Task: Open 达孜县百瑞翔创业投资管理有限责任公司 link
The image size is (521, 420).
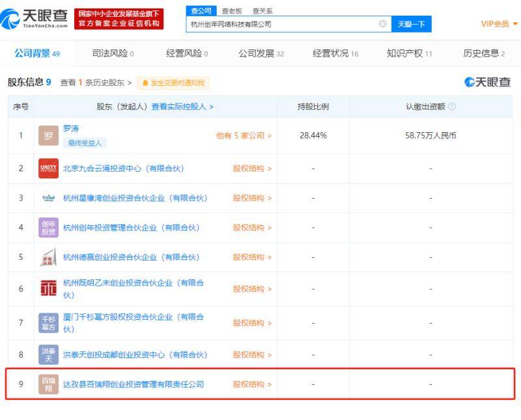Action: tap(134, 384)
